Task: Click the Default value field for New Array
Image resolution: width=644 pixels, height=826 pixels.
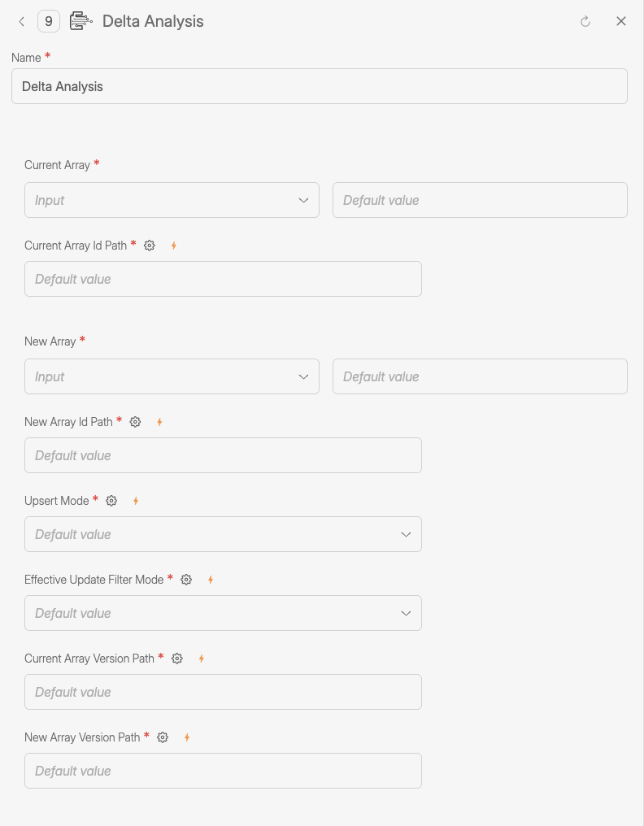Action: click(480, 376)
